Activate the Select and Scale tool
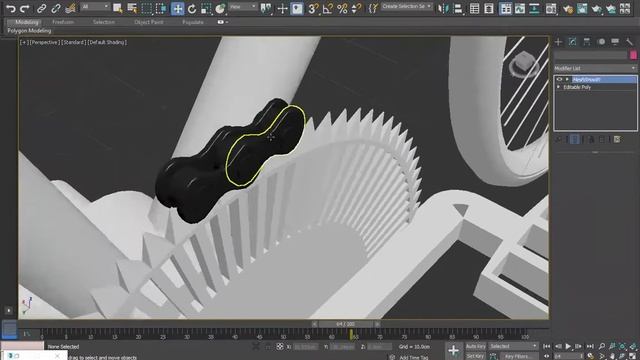Viewport: 640px width, 360px height. tap(206, 8)
